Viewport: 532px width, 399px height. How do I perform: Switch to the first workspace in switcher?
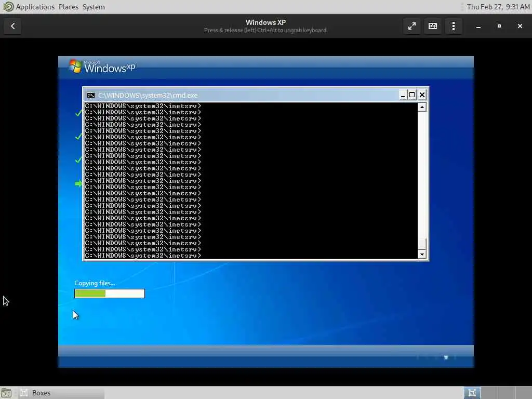coord(472,393)
